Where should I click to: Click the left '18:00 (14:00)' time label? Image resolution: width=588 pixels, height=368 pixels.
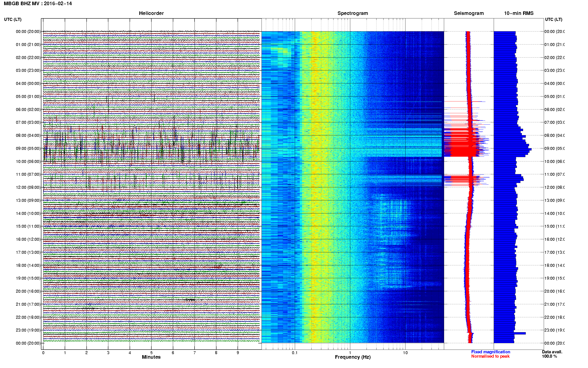28,265
